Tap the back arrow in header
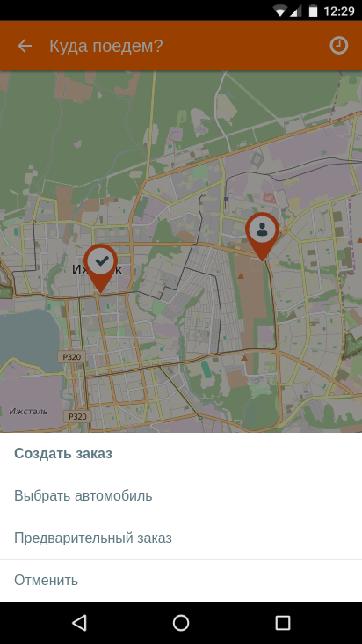The image size is (362, 644). coord(25,46)
